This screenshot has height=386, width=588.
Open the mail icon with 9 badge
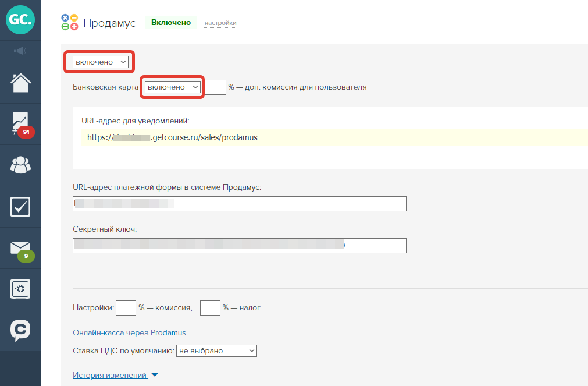pos(22,252)
